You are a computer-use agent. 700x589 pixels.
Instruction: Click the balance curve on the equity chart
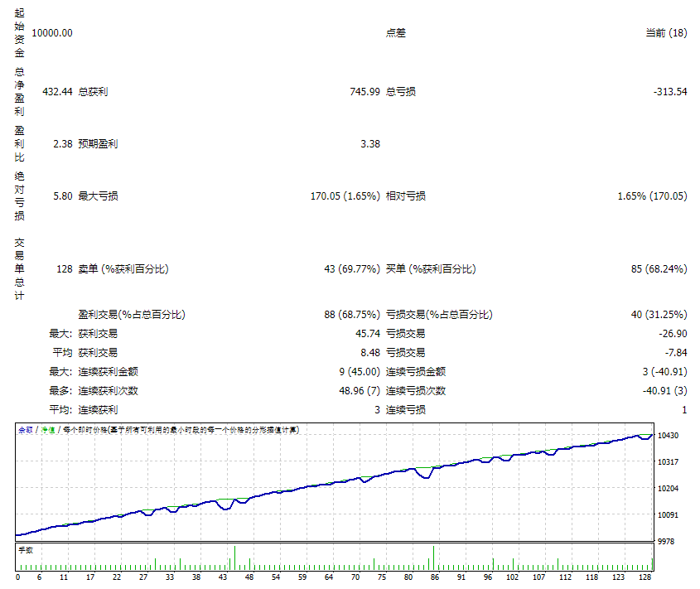[x=331, y=483]
